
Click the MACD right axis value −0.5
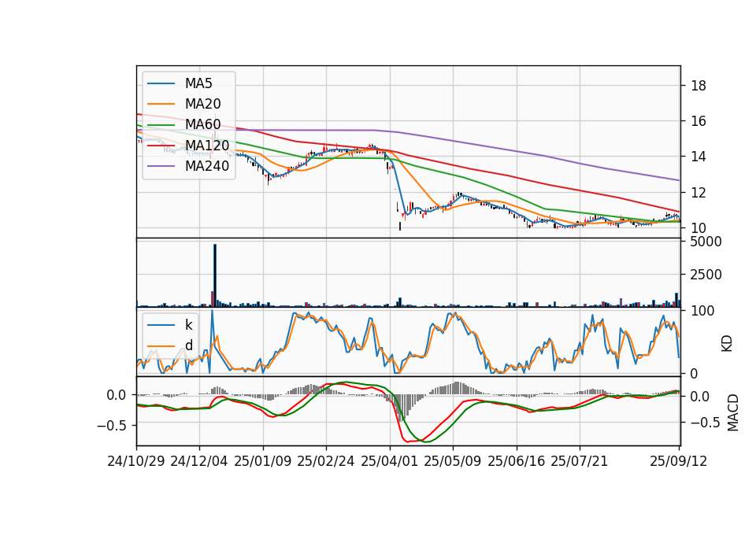(706, 423)
